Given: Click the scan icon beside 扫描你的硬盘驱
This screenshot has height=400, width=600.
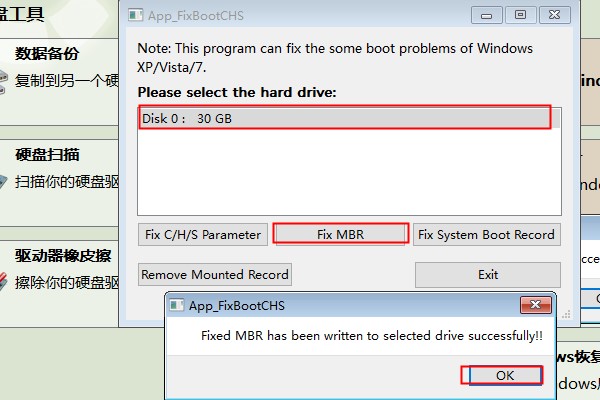Looking at the screenshot, I should pyautogui.click(x=3, y=181).
